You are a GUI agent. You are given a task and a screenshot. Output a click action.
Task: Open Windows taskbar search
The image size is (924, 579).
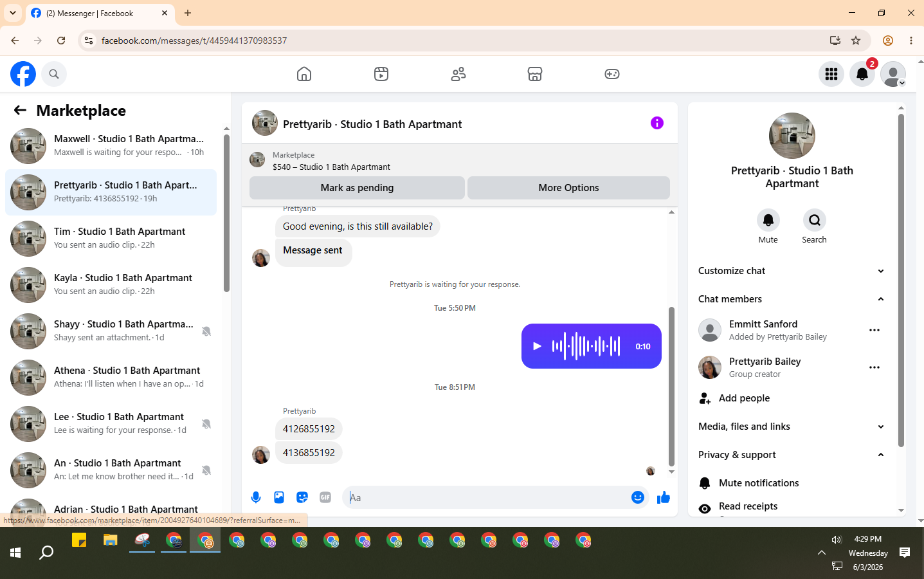click(46, 553)
